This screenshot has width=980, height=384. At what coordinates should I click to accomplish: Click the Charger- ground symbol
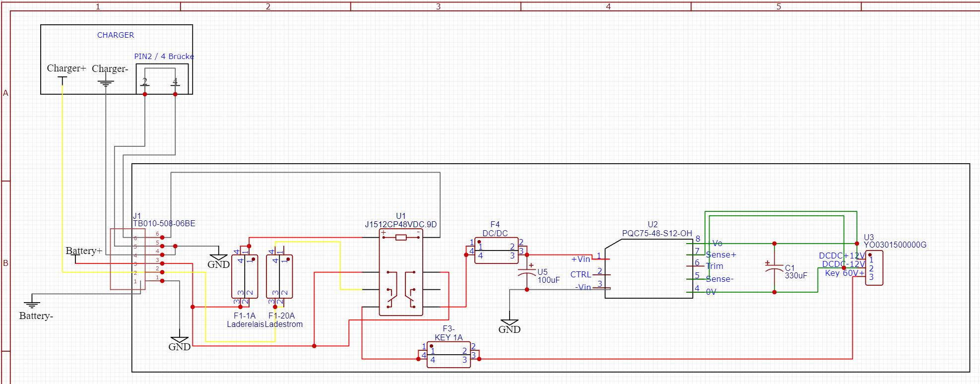106,83
